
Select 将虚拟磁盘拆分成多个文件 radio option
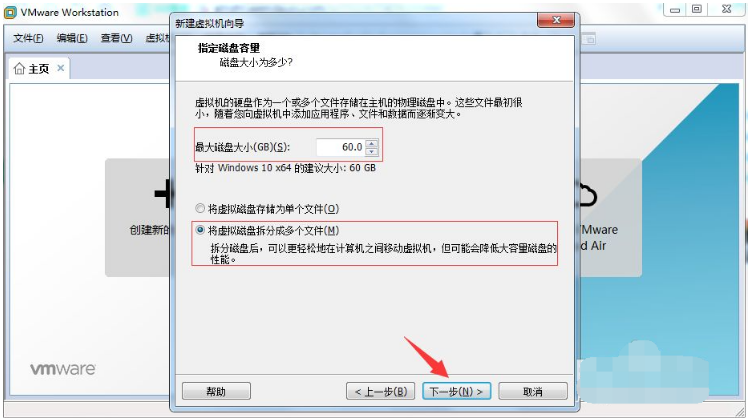[x=200, y=230]
